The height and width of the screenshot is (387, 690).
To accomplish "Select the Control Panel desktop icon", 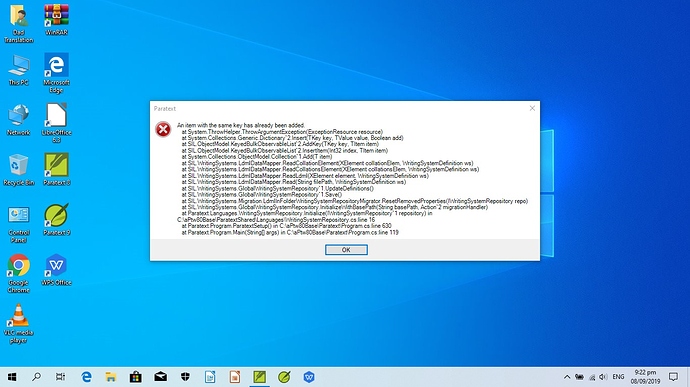I will tap(18, 224).
